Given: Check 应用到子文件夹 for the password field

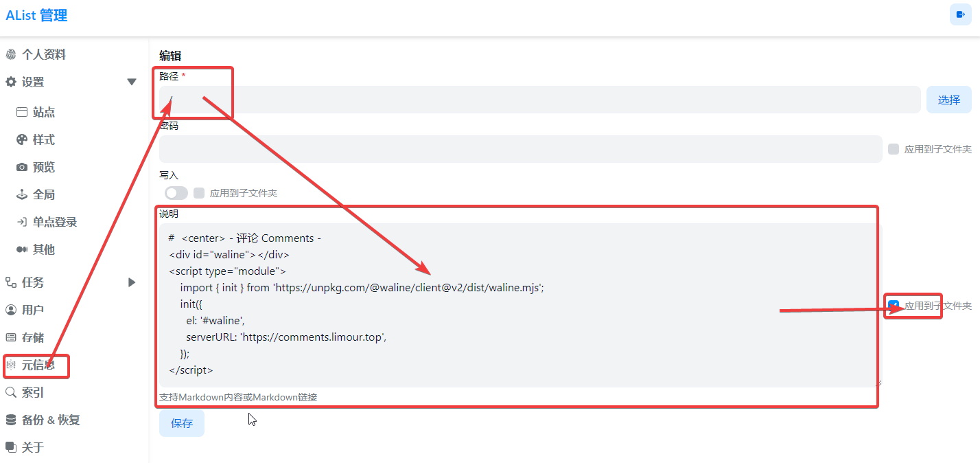Looking at the screenshot, I should (894, 149).
